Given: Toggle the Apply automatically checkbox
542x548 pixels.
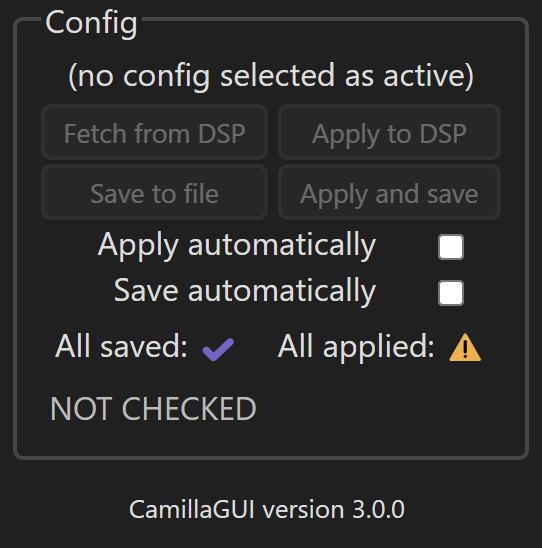Looking at the screenshot, I should (x=451, y=247).
